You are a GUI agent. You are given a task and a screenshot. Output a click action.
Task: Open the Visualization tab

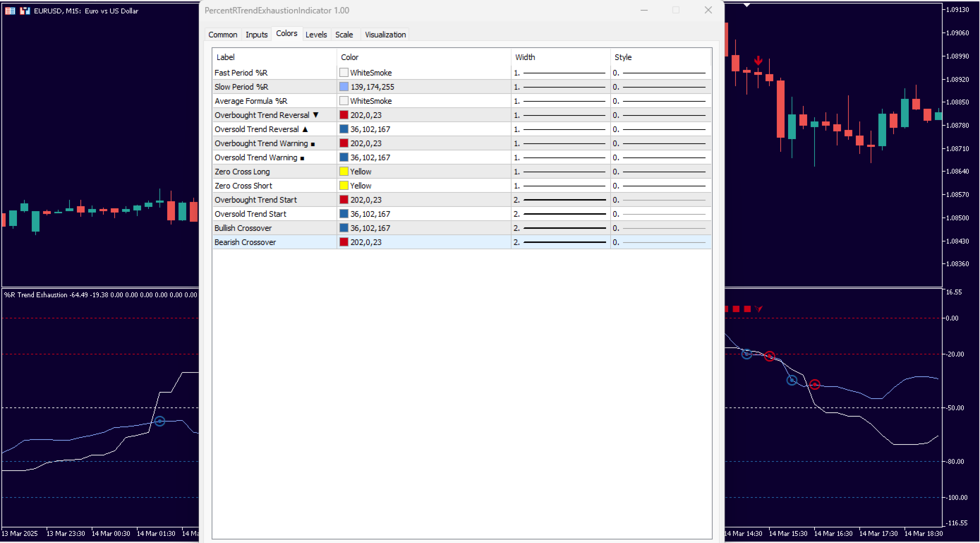pyautogui.click(x=385, y=35)
